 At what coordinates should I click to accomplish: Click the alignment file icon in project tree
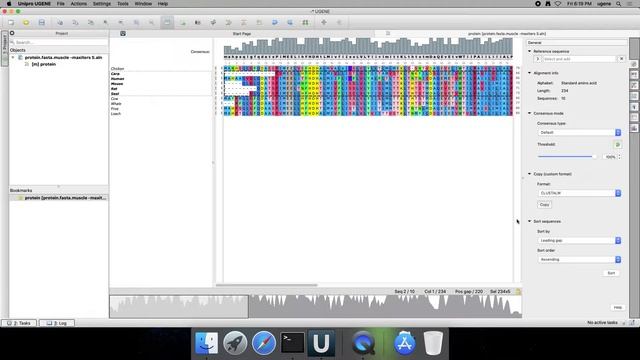click(x=20, y=58)
